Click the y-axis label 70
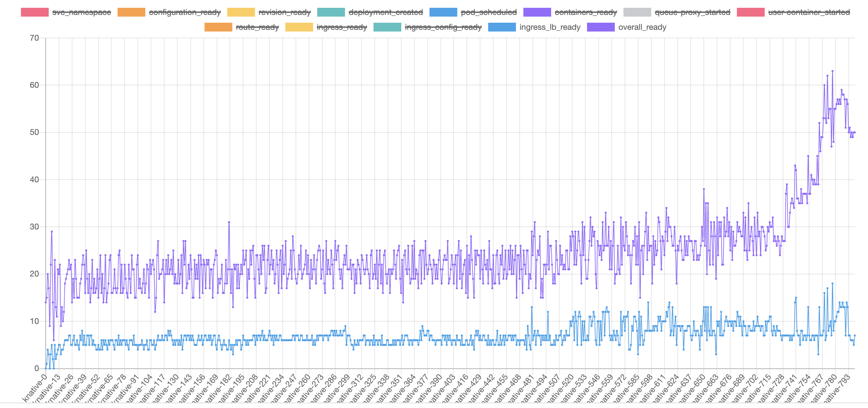 35,38
